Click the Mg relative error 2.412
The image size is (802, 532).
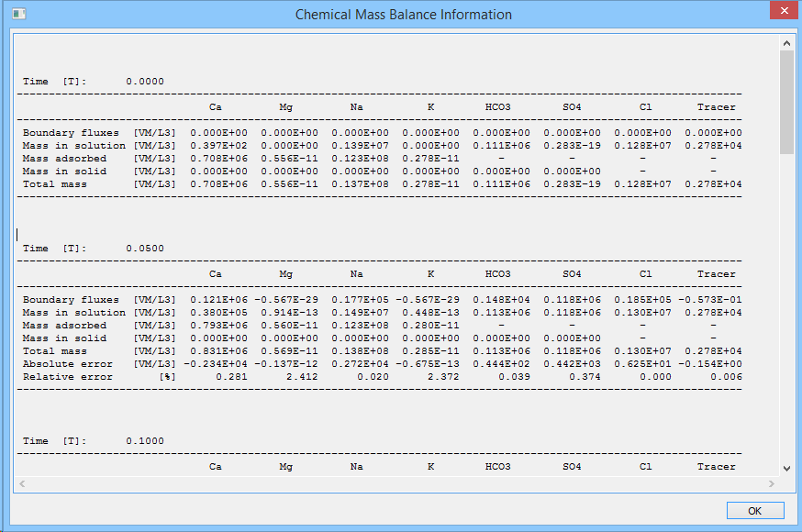tap(302, 377)
